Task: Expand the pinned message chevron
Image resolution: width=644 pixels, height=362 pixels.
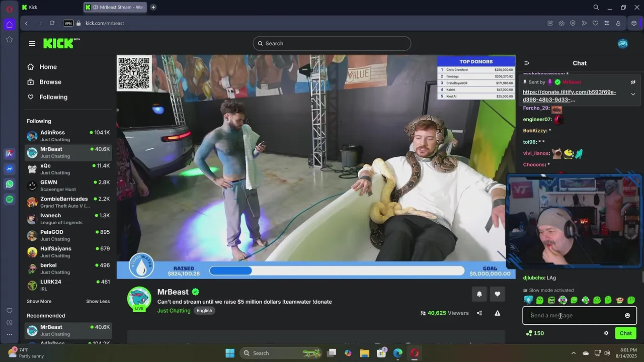Action: 633,94
